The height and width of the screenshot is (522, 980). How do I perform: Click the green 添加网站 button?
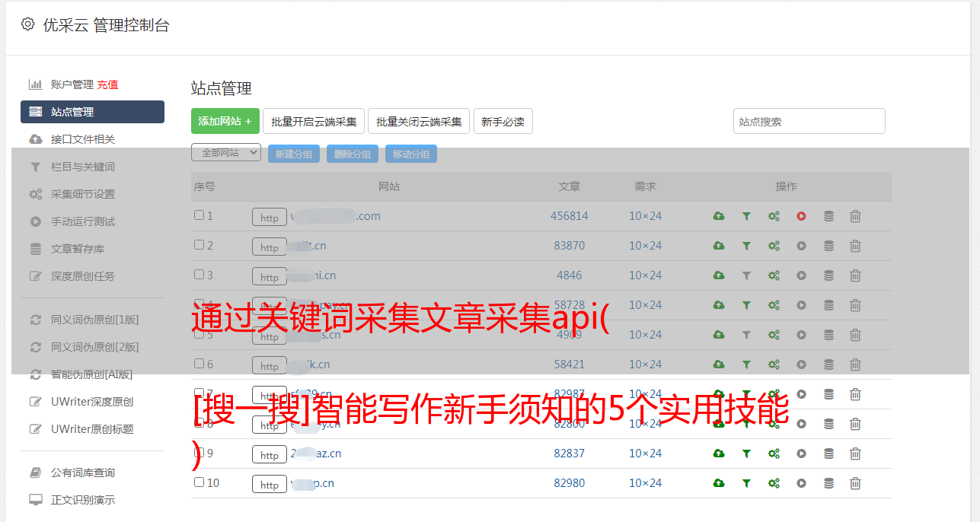[225, 121]
